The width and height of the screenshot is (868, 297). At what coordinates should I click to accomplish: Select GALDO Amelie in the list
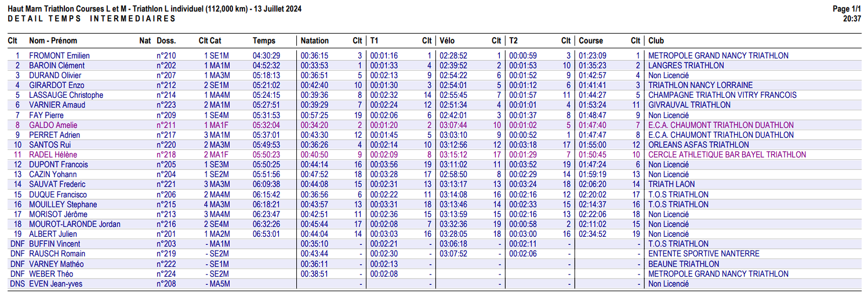[x=53, y=125]
